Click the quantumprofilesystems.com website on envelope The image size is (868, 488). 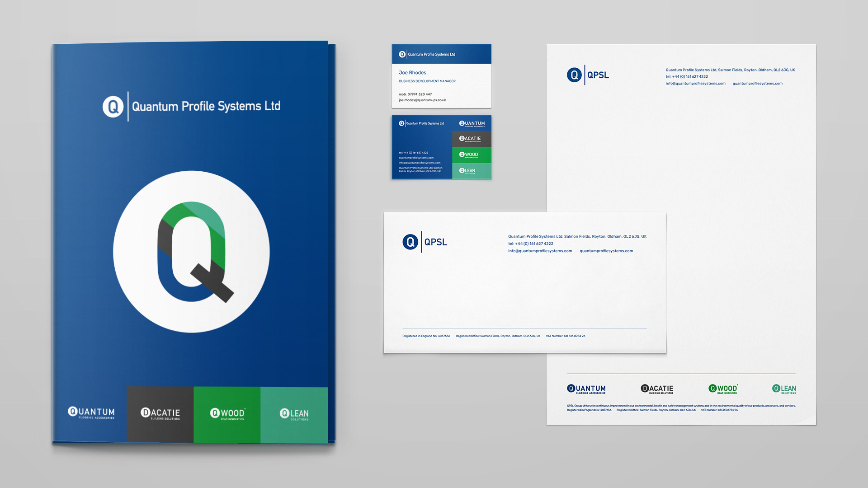pyautogui.click(x=606, y=251)
